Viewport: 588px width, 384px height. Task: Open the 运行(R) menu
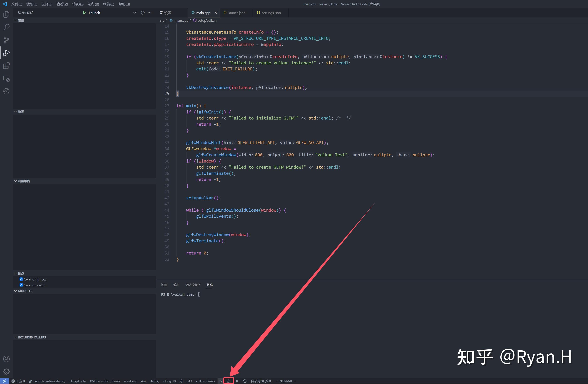[x=93, y=4]
